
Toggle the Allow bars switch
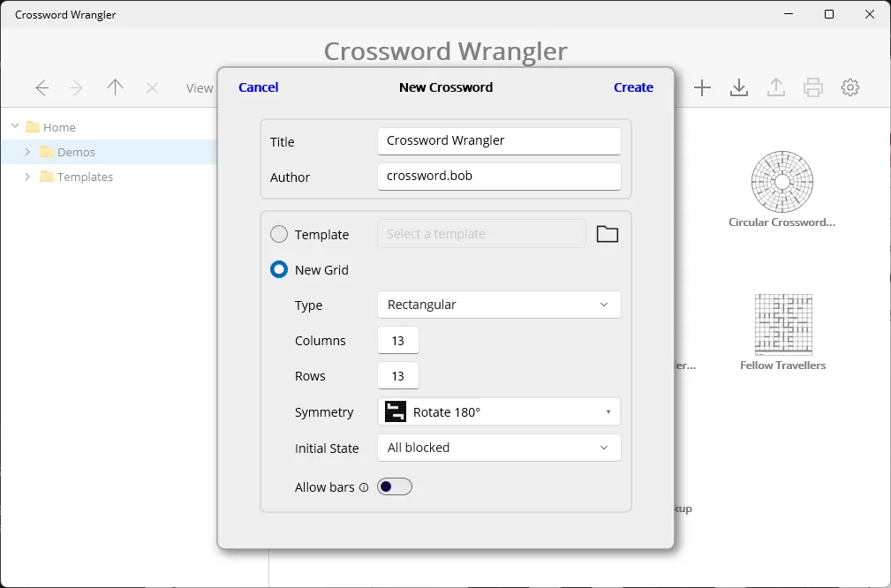coord(395,486)
